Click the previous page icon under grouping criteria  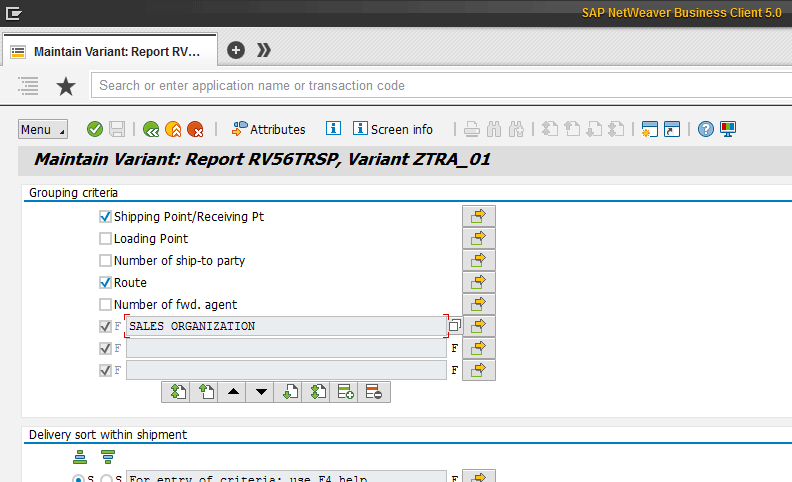tap(205, 392)
